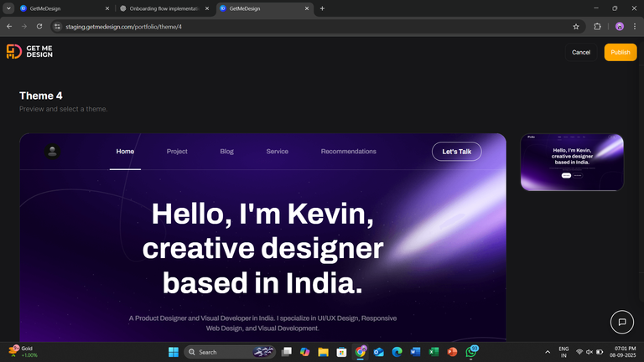The width and height of the screenshot is (644, 362).
Task: Open Recommendations nav item in preview
Action: 348,152
